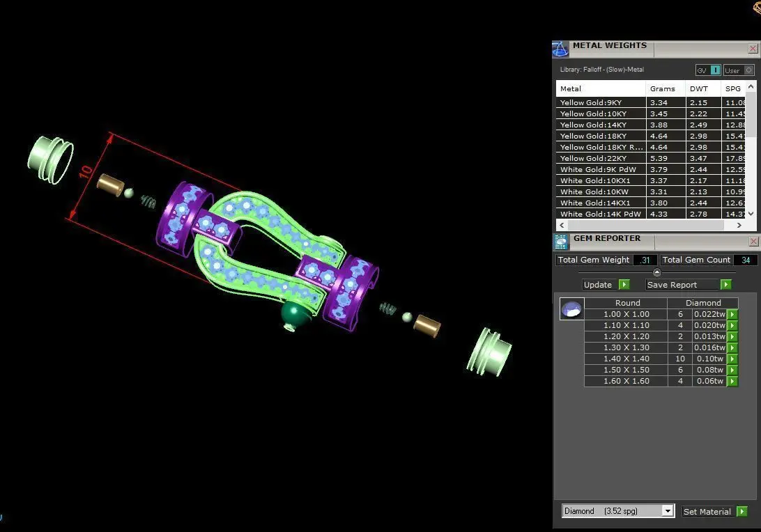The width and height of the screenshot is (761, 532).
Task: Click the 0.022tw weight cell
Action: (709, 314)
